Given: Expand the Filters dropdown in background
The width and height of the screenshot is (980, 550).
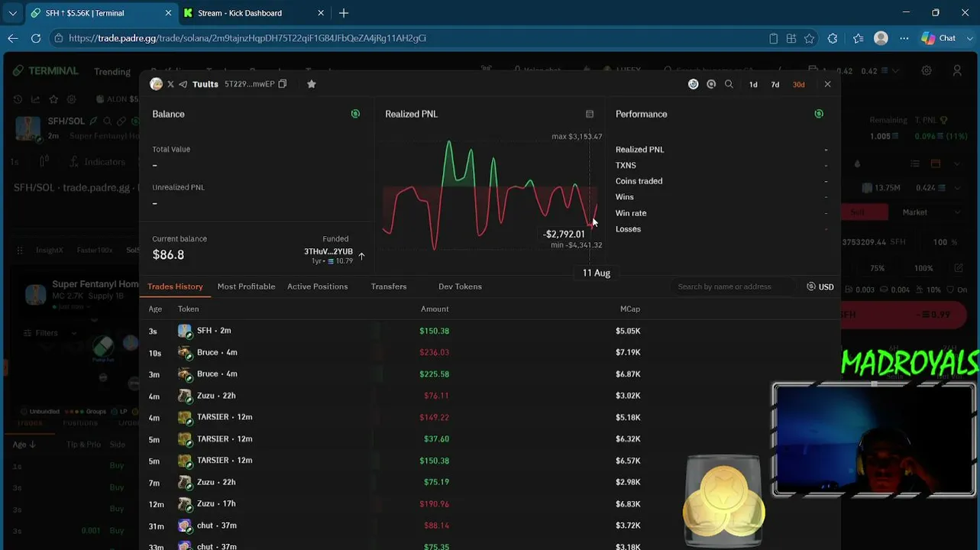Looking at the screenshot, I should coord(50,333).
